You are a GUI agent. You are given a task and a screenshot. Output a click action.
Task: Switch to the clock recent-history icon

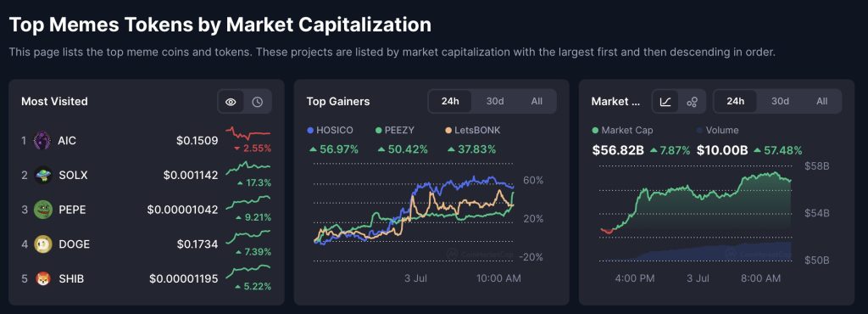pos(258,102)
